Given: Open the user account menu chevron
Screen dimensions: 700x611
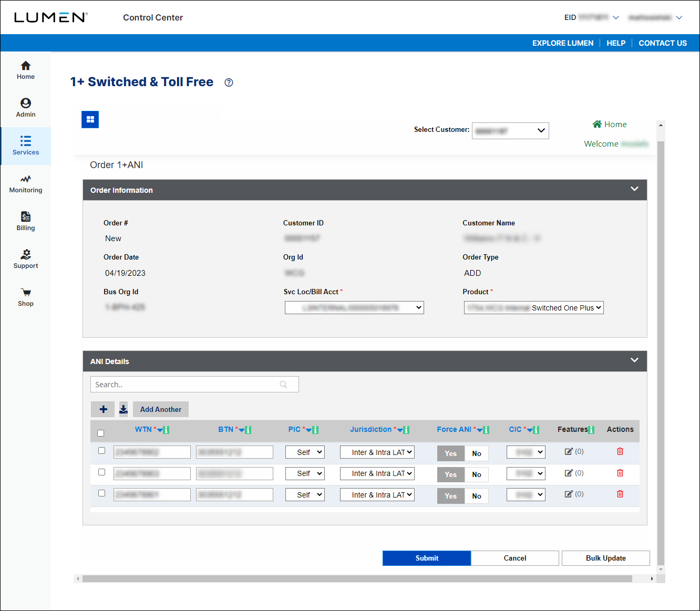Looking at the screenshot, I should (x=679, y=17).
